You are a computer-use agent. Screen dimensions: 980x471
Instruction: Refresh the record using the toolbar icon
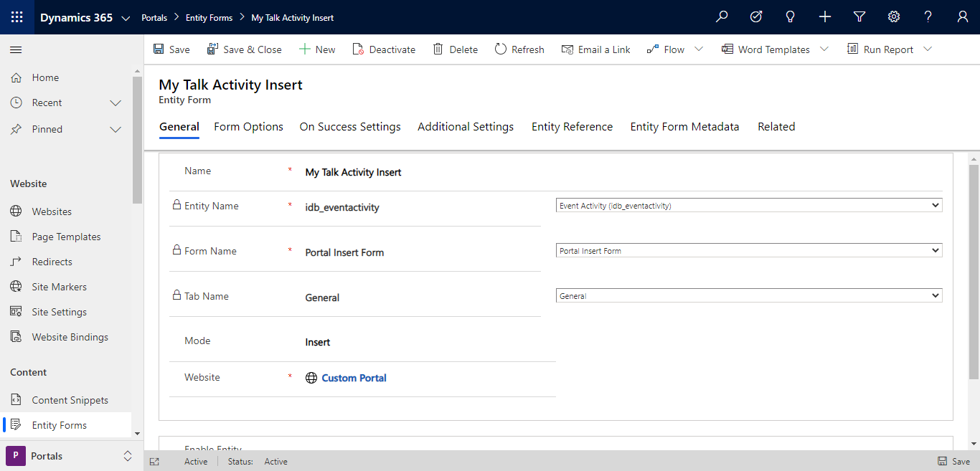tap(500, 49)
